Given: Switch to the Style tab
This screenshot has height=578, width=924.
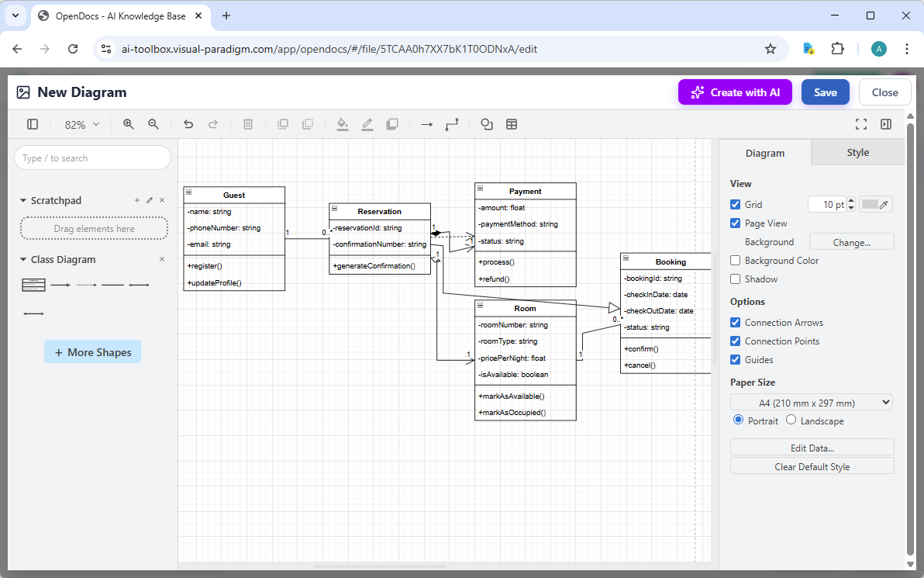Looking at the screenshot, I should (857, 153).
